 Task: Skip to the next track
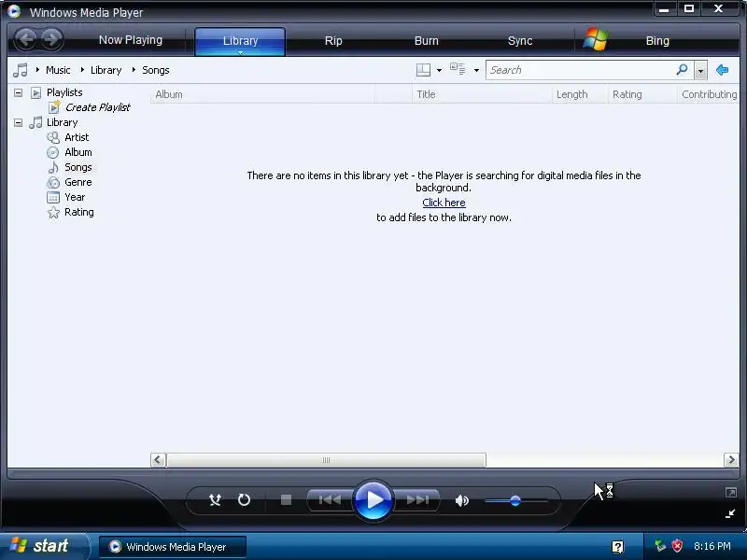[x=417, y=500]
